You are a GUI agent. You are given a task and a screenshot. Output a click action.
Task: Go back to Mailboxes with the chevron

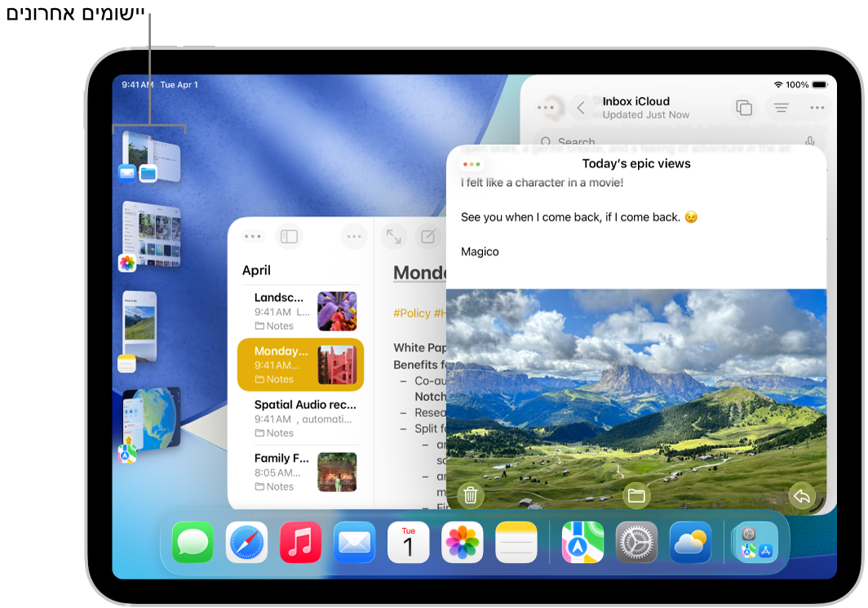(x=580, y=107)
